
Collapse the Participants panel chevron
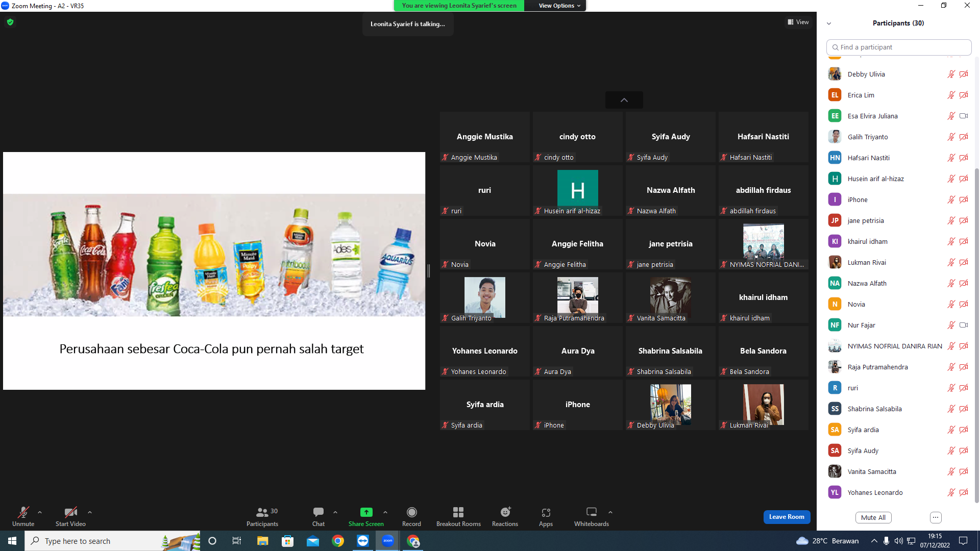click(x=829, y=23)
